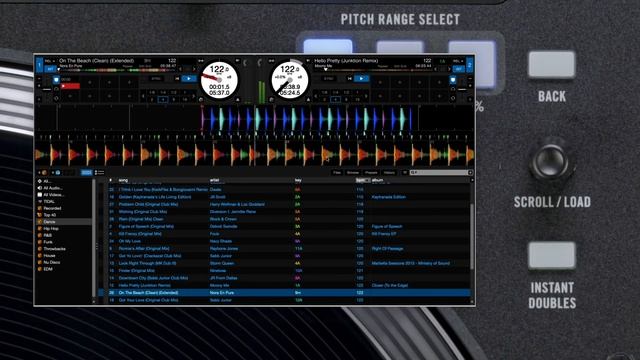Open the cue points tab icon on deck 2
The image size is (640, 360).
pos(453,80)
